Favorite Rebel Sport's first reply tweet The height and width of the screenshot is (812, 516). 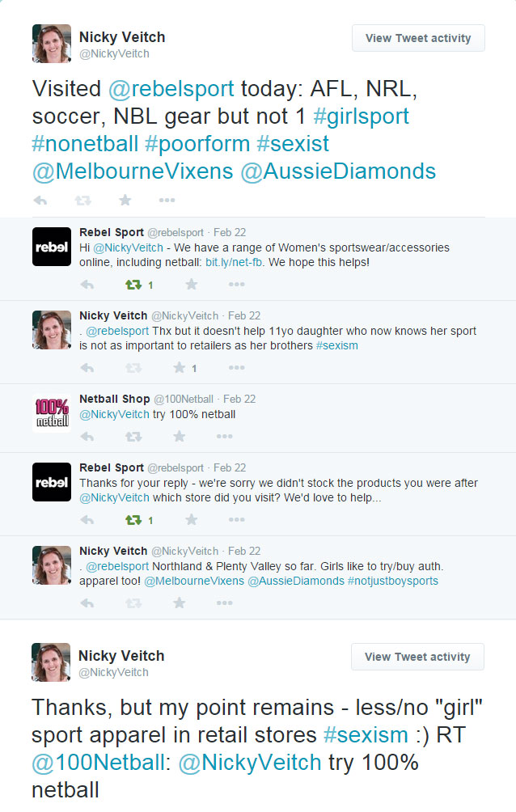coord(191,284)
